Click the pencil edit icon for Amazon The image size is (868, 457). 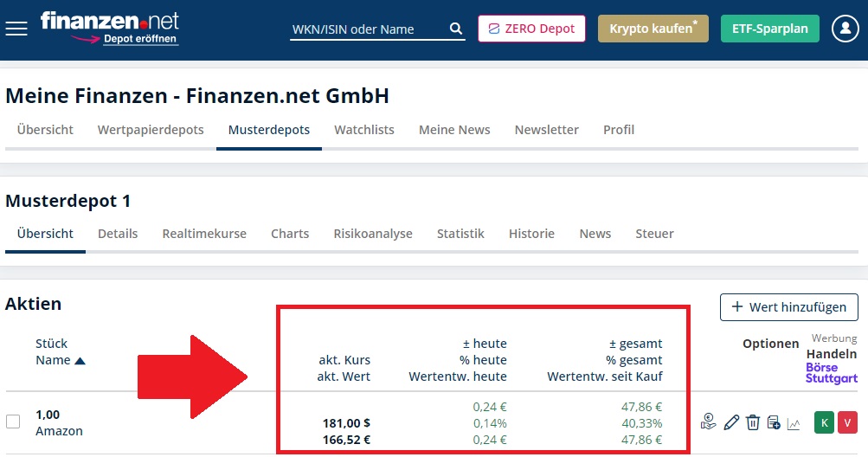[731, 422]
